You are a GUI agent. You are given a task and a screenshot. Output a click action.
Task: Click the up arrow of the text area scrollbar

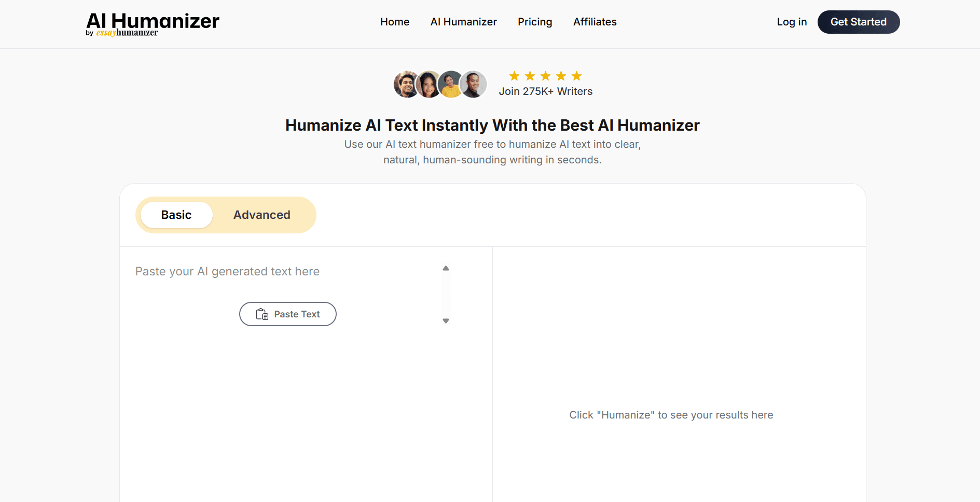(x=446, y=268)
